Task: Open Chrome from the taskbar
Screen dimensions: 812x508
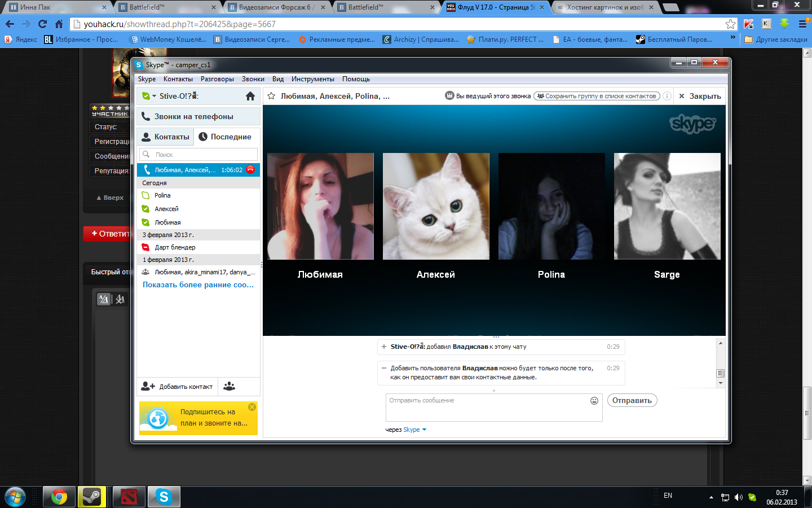Action: tap(59, 497)
